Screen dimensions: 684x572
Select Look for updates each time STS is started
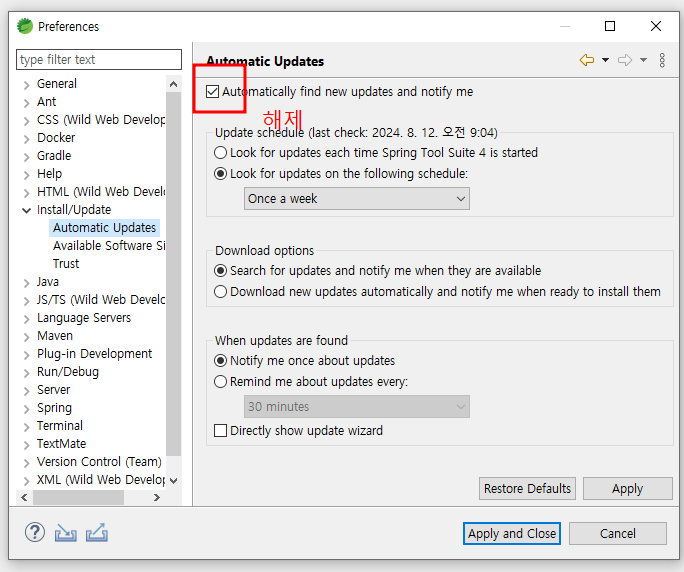point(220,153)
